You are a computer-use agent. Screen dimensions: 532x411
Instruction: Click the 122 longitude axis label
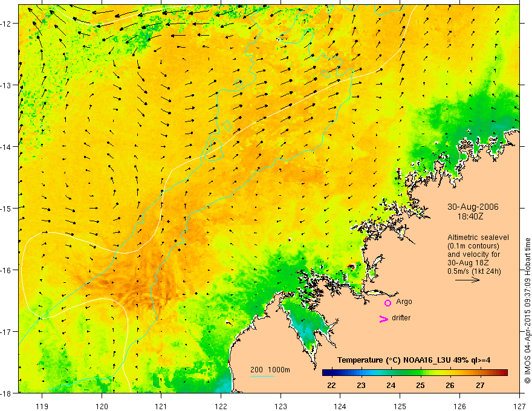pos(221,406)
